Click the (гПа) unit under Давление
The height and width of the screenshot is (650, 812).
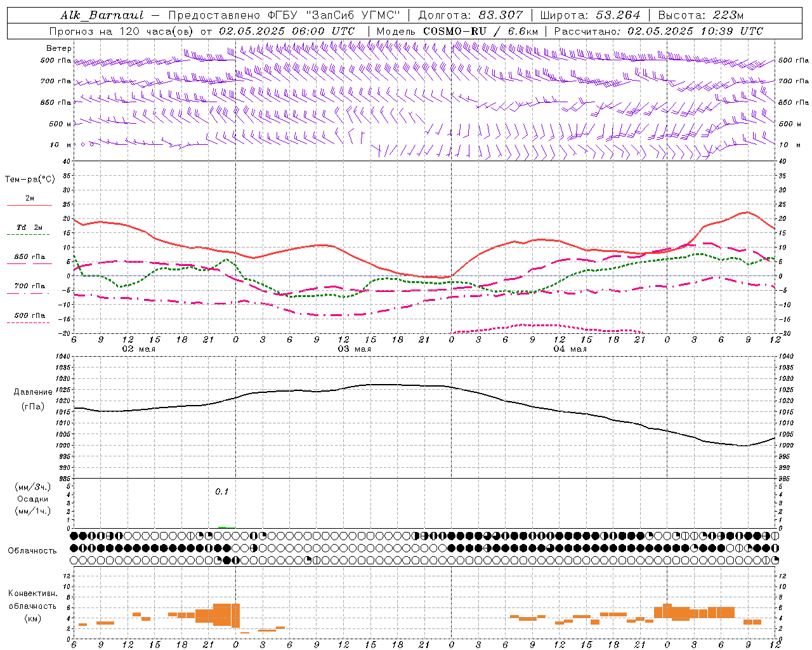pos(33,407)
